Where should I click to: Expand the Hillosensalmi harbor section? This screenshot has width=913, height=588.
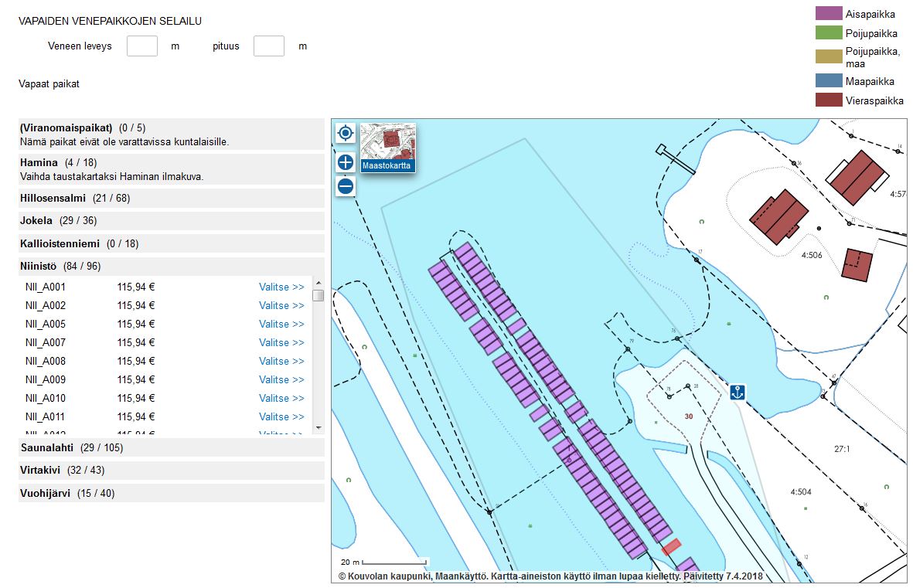(x=171, y=198)
